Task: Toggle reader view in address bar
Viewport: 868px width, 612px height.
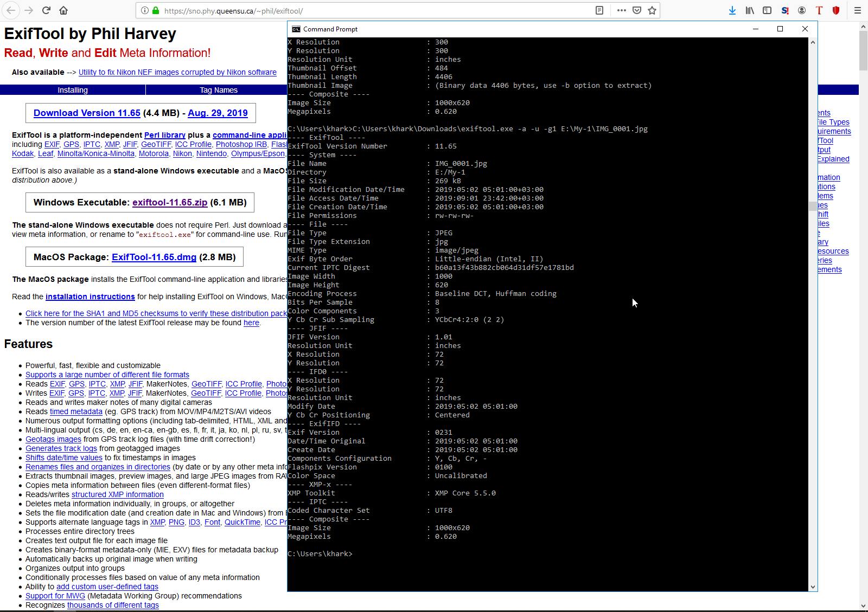Action: [599, 10]
